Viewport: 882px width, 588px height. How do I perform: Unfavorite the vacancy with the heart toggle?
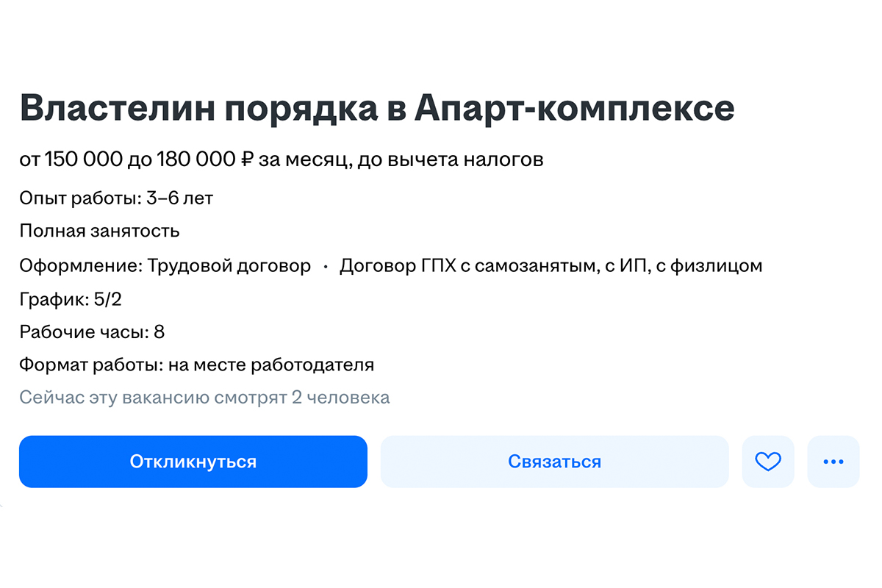pyautogui.click(x=768, y=462)
